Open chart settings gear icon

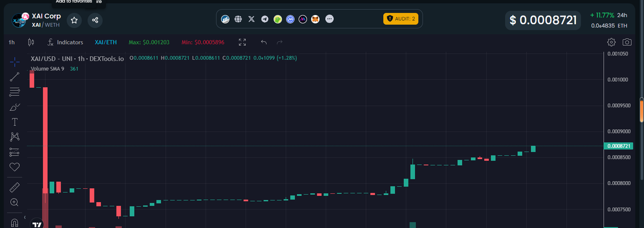(x=611, y=42)
